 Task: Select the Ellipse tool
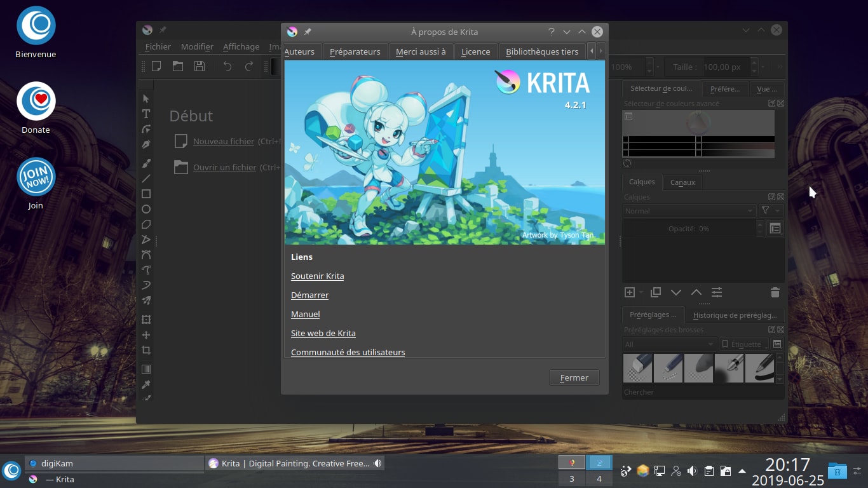tap(146, 209)
